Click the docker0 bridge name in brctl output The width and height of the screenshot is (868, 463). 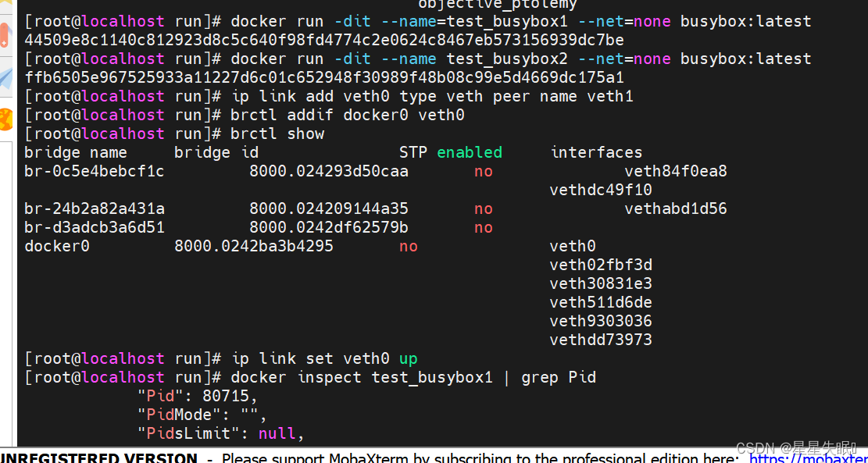(x=57, y=245)
